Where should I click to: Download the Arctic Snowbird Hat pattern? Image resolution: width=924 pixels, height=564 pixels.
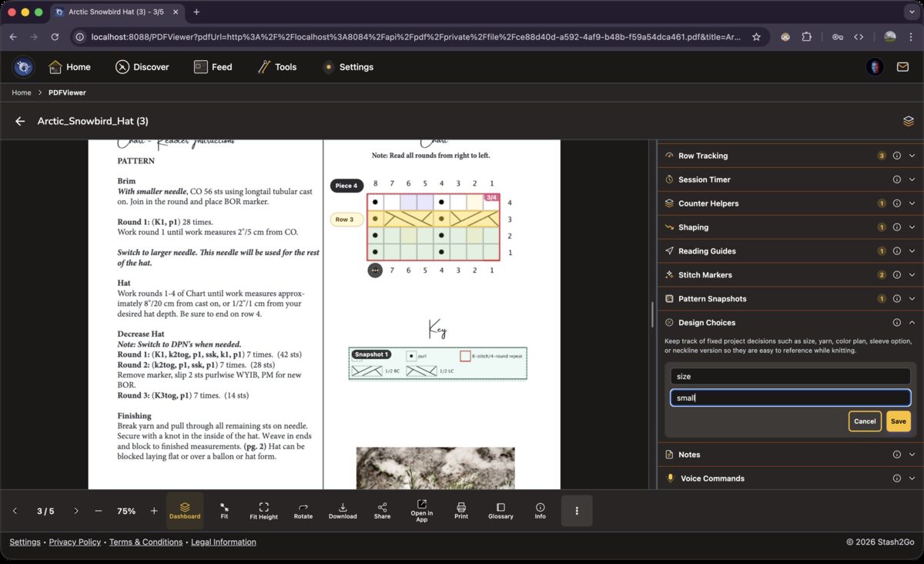(x=343, y=509)
